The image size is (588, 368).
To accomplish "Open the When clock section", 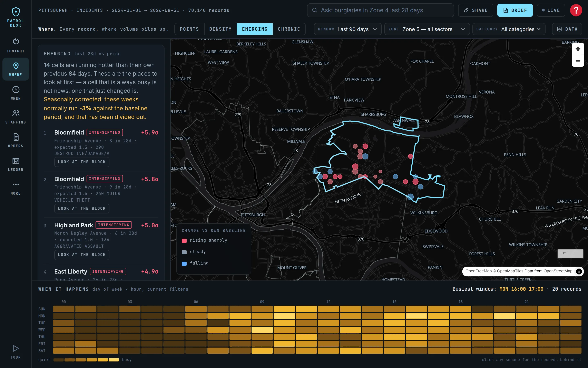I will [16, 93].
